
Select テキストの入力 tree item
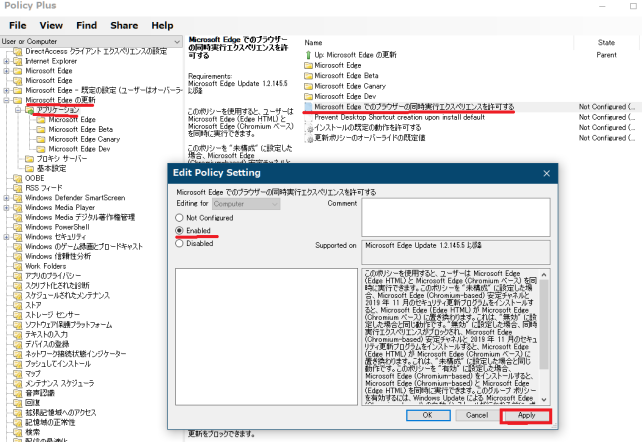pos(46,335)
